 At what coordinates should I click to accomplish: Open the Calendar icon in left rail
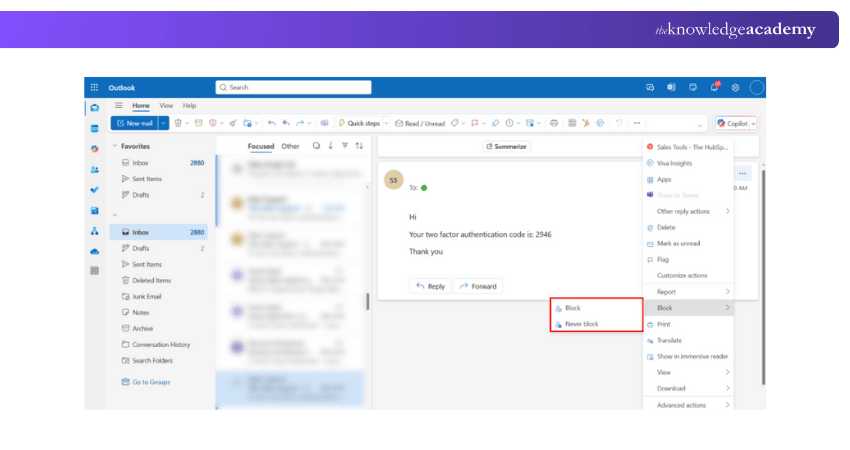click(x=95, y=128)
